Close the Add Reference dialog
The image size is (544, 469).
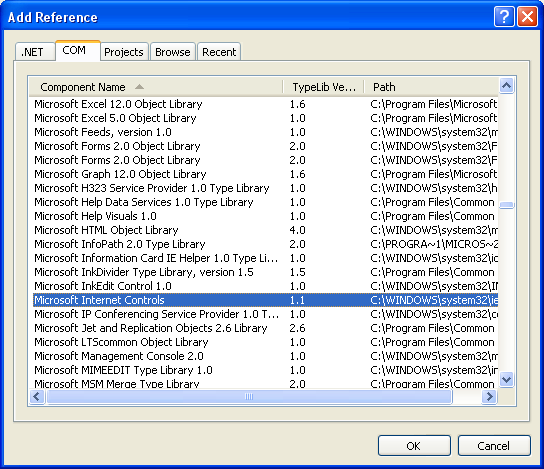coord(528,16)
